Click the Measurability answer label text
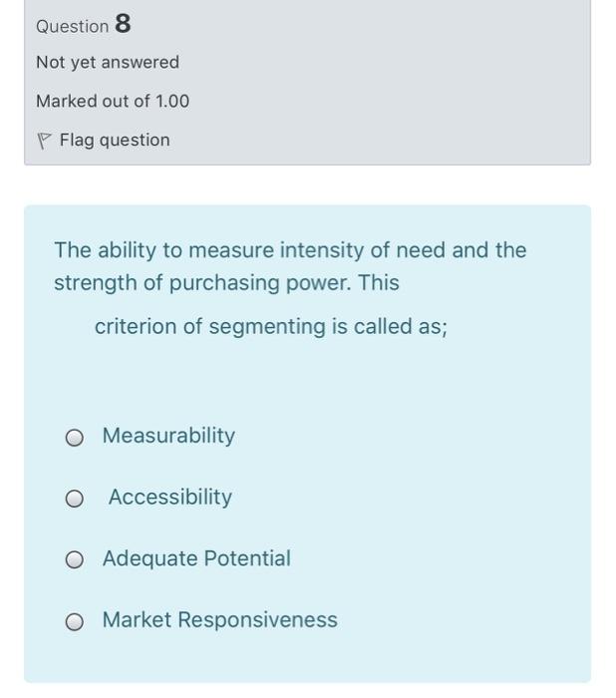 click(168, 437)
